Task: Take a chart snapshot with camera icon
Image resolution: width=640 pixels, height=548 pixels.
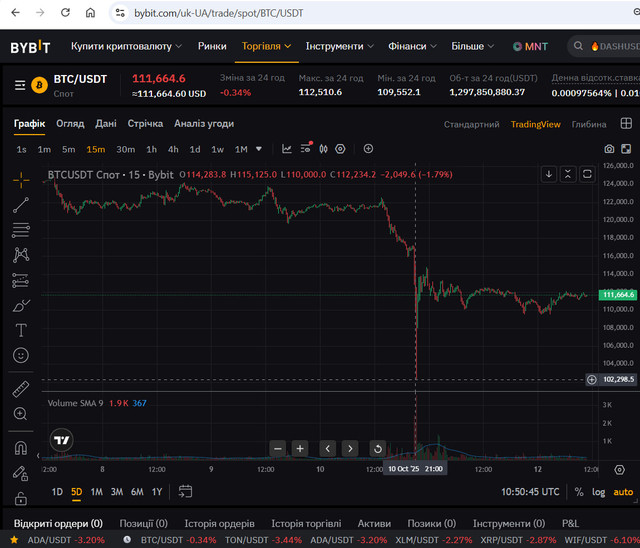Action: click(609, 149)
